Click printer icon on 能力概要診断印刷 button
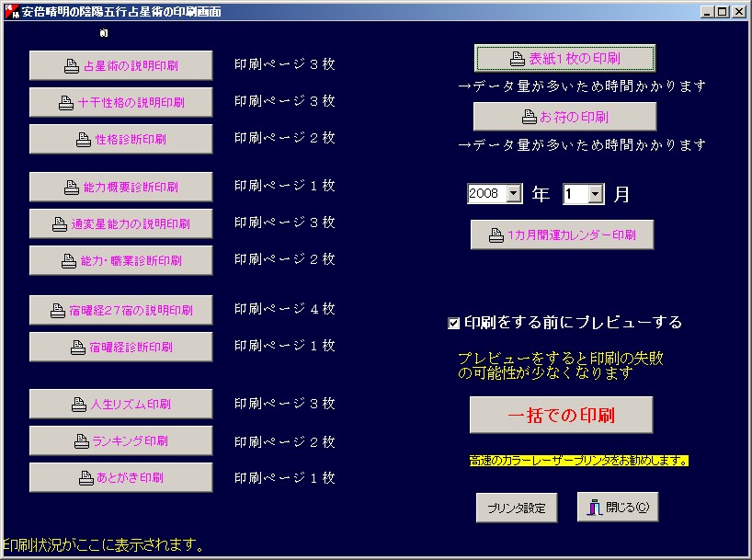This screenshot has height=560, width=752. coord(72,188)
